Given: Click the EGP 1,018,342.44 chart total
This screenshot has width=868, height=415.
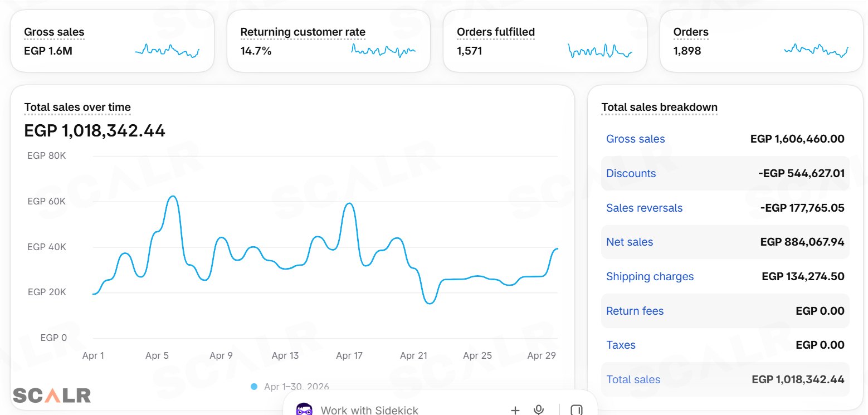Looking at the screenshot, I should pyautogui.click(x=95, y=131).
